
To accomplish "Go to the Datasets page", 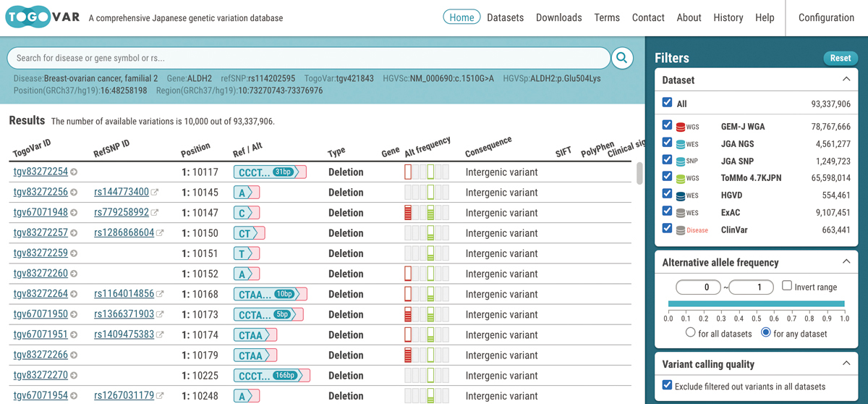I will tap(505, 17).
